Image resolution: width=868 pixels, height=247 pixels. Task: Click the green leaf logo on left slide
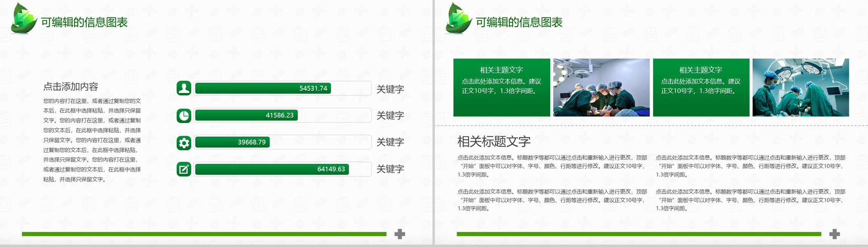[x=24, y=19]
